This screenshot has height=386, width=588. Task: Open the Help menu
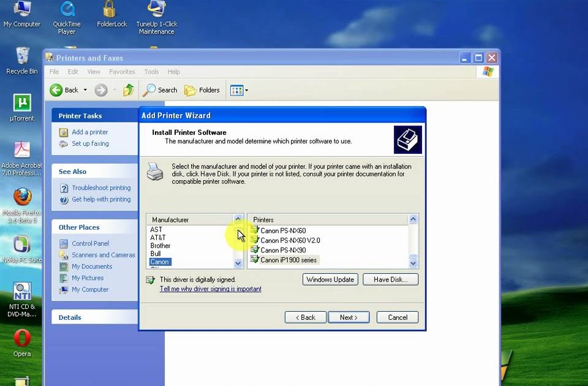click(x=173, y=72)
